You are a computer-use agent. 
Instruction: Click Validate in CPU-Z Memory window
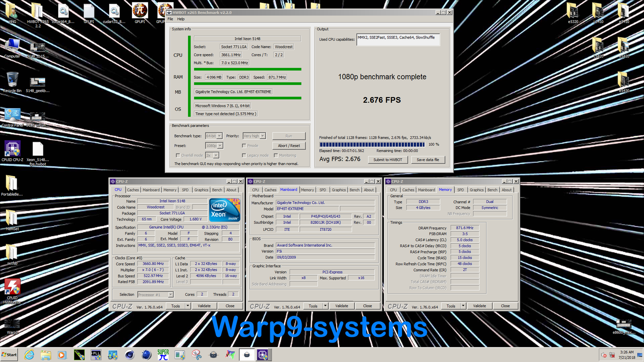479,306
